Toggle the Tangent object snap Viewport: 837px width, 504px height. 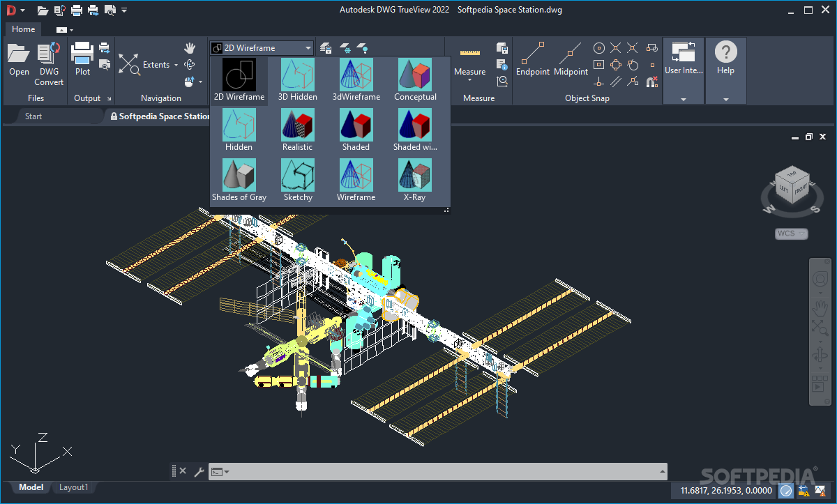tap(633, 65)
